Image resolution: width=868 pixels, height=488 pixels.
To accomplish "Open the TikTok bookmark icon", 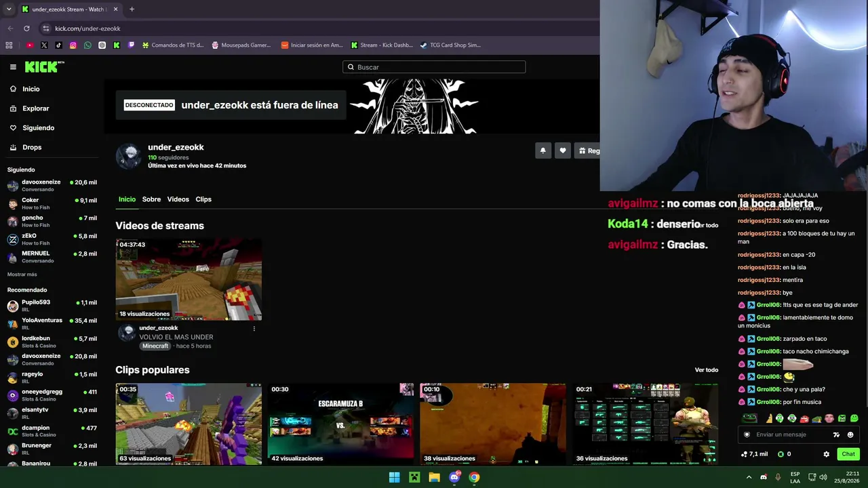I will [58, 45].
